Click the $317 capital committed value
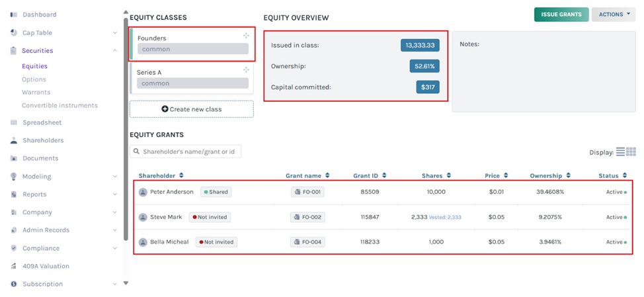Viewport: 644px width, 297px height. pyautogui.click(x=428, y=87)
